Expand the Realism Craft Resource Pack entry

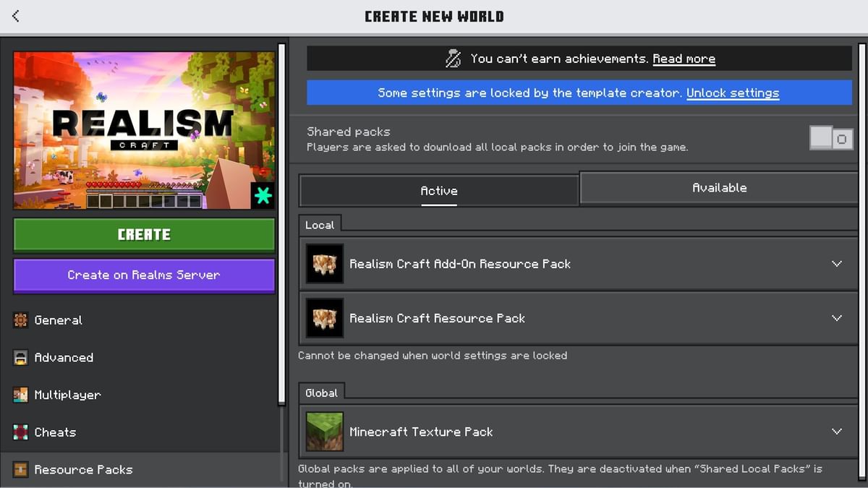click(x=837, y=317)
